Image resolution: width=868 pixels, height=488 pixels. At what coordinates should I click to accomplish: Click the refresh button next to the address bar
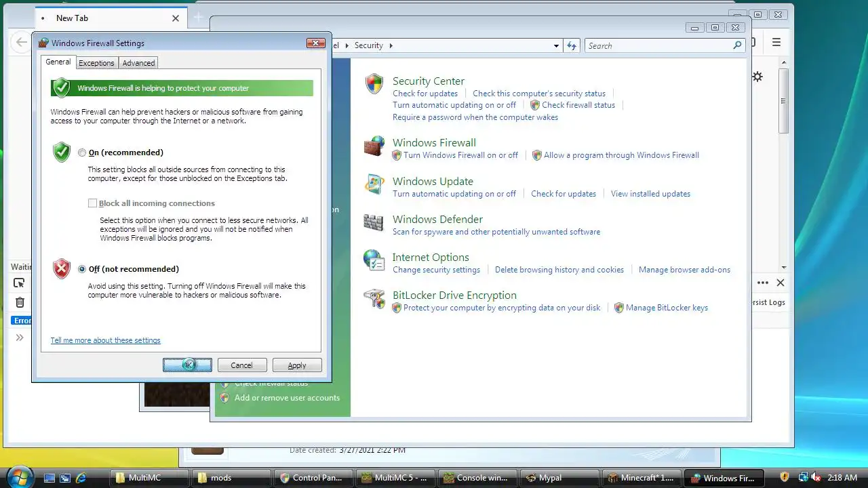point(572,45)
